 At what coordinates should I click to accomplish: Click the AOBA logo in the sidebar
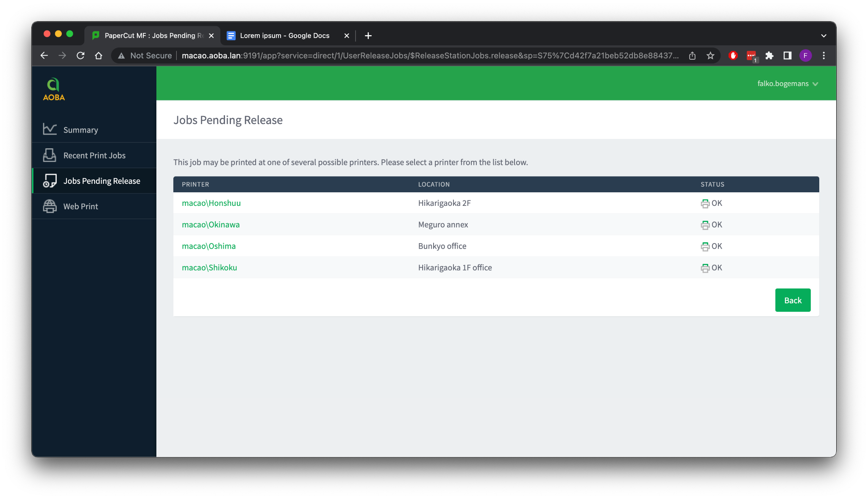pos(54,89)
